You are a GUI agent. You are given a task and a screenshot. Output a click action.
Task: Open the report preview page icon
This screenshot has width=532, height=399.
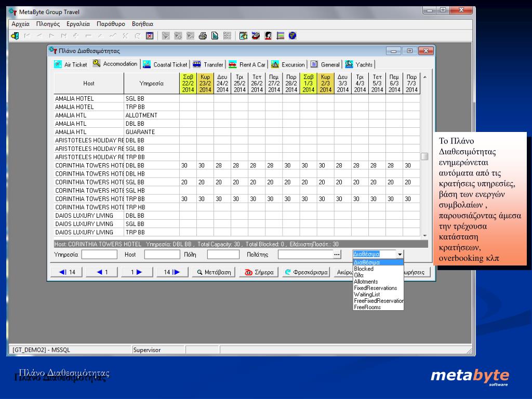(x=215, y=36)
